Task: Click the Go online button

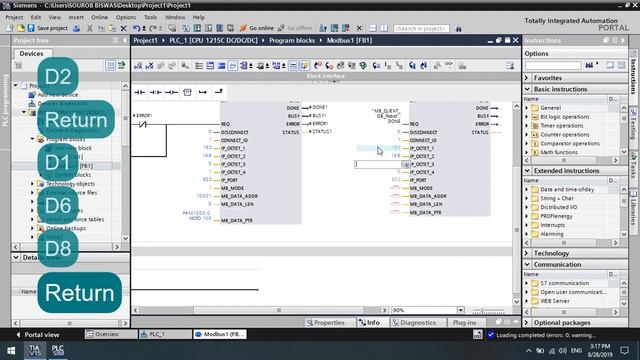Action: (257, 28)
